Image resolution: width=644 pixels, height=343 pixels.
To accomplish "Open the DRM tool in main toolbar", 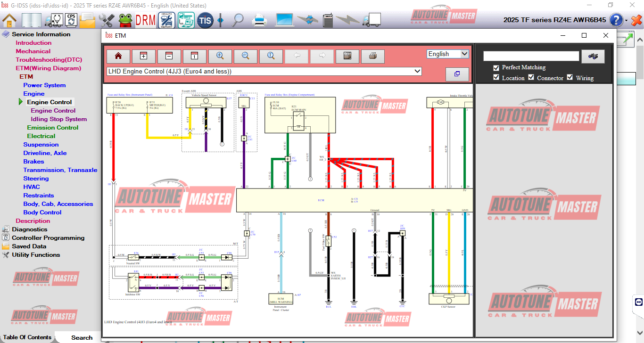I will click(x=145, y=20).
